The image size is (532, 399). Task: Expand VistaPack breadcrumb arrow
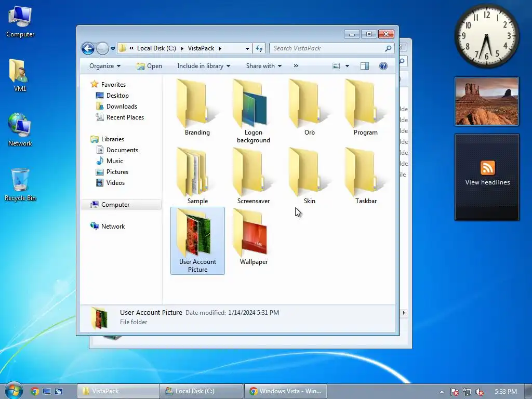[220, 48]
